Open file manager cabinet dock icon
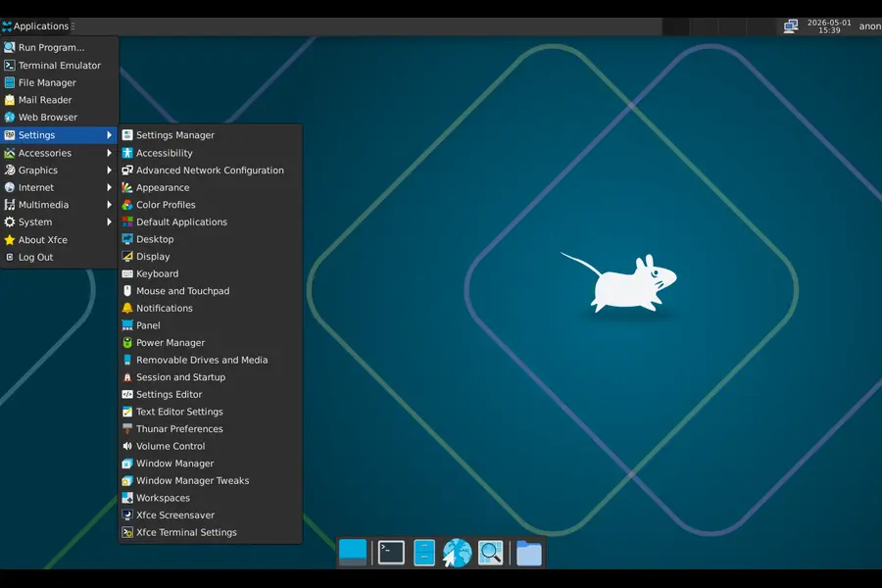882x588 pixels. click(x=424, y=553)
